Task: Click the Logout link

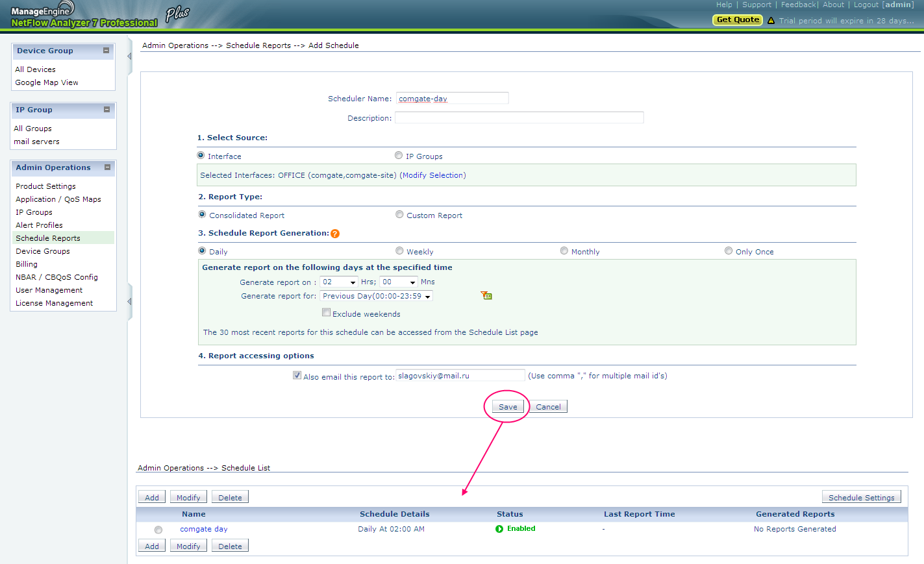Action: click(866, 5)
